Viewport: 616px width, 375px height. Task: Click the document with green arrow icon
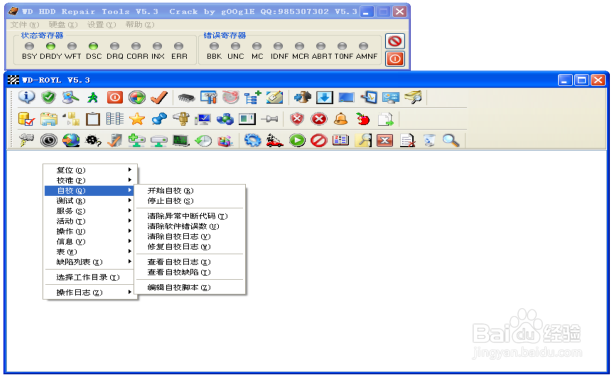[x=385, y=119]
